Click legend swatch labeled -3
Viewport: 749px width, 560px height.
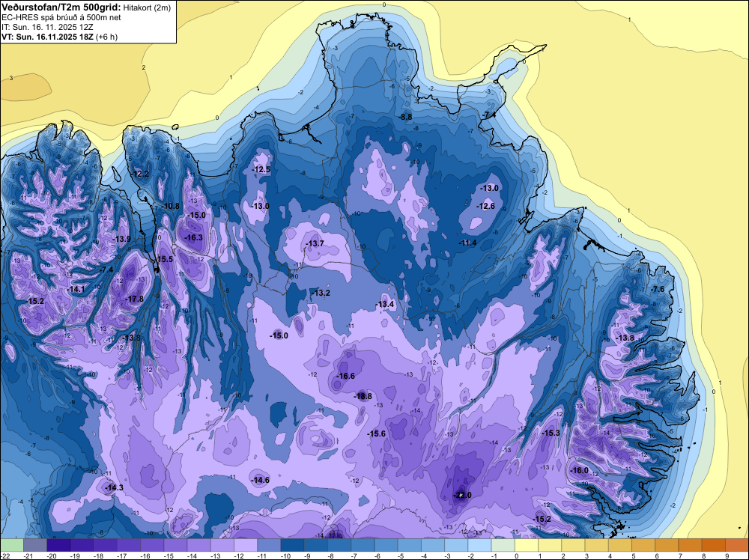pos(457,545)
